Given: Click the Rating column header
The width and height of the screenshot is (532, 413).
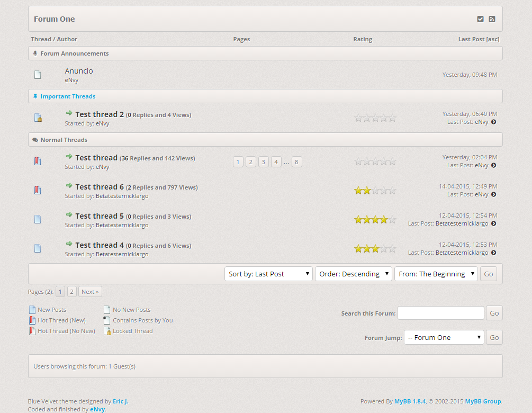Looking at the screenshot, I should pyautogui.click(x=363, y=39).
